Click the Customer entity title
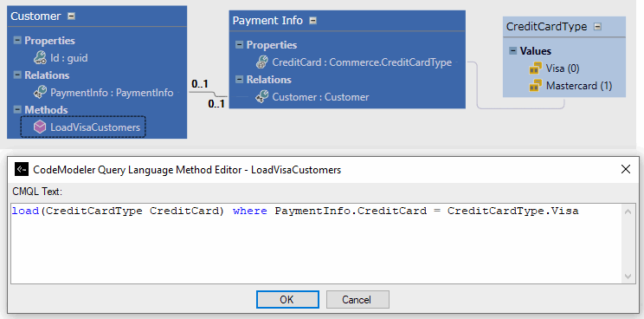Image resolution: width=644 pixels, height=319 pixels. tap(35, 16)
